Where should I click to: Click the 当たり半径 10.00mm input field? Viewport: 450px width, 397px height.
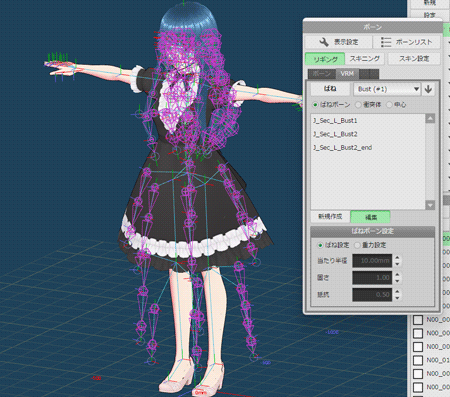click(x=372, y=260)
